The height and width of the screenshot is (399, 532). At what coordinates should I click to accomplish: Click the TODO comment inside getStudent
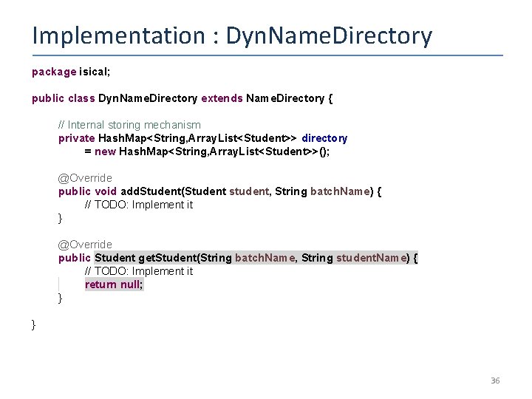139,271
